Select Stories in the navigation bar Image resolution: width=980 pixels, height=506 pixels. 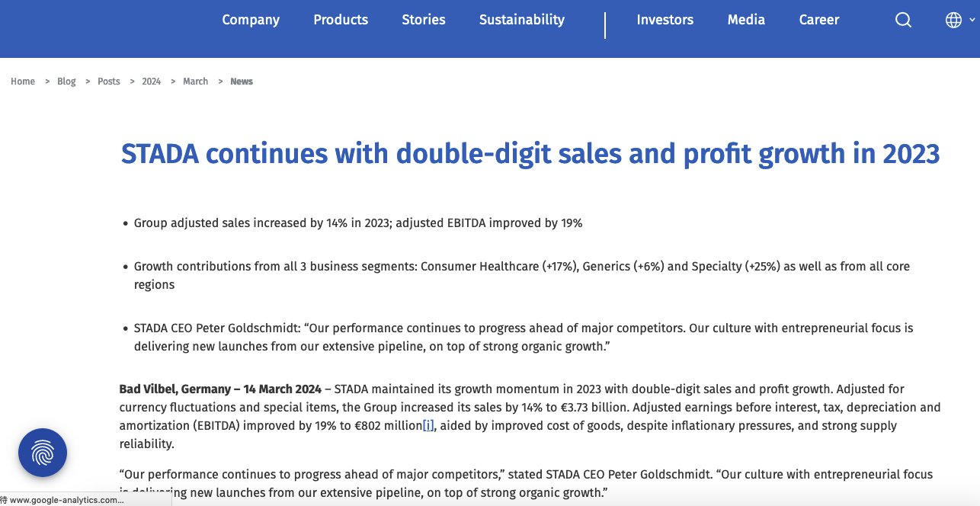[424, 20]
